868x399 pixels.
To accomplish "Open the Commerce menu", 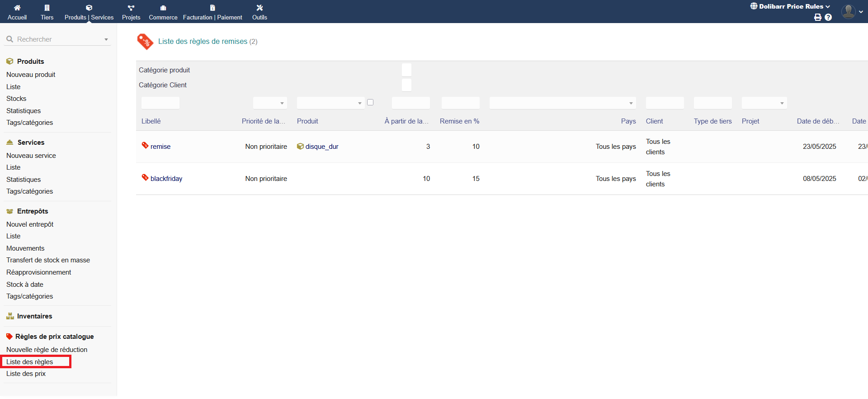I will click(x=163, y=12).
